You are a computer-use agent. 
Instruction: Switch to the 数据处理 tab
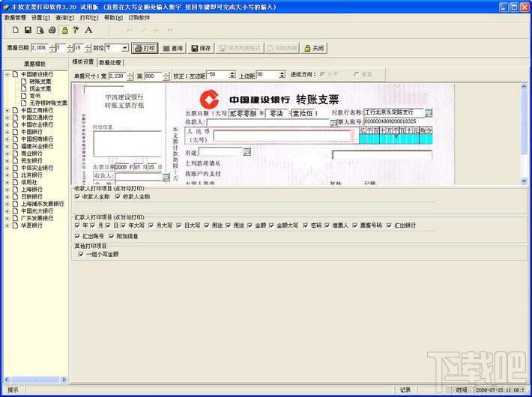click(x=110, y=62)
